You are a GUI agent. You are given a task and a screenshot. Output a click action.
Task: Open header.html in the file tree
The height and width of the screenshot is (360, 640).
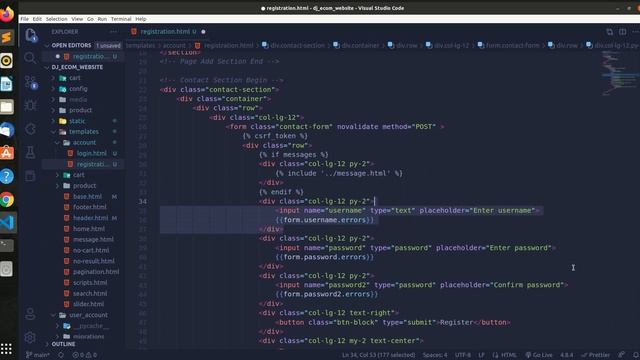tap(90, 218)
